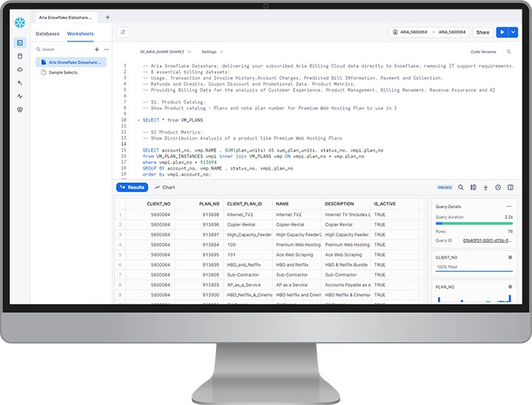Open the cloud Marketplace sidebar icon

pyautogui.click(x=20, y=69)
